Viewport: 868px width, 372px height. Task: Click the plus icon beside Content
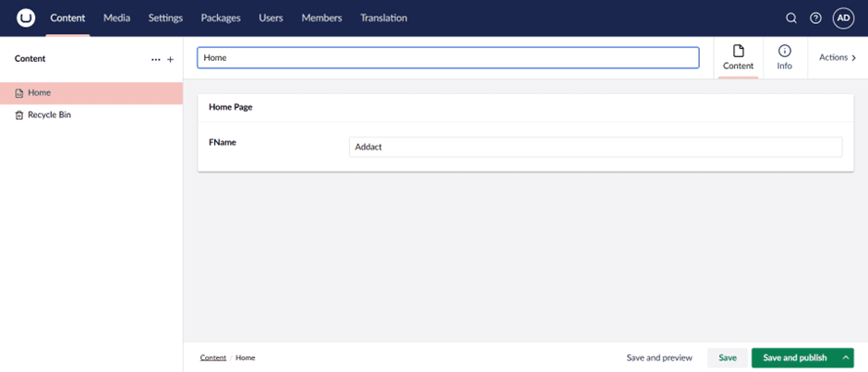pos(170,59)
